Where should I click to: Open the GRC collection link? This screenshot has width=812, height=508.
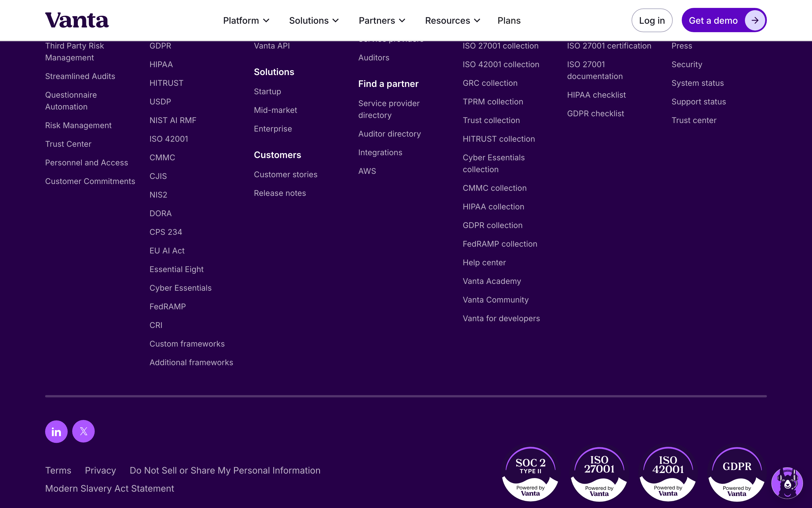click(490, 83)
